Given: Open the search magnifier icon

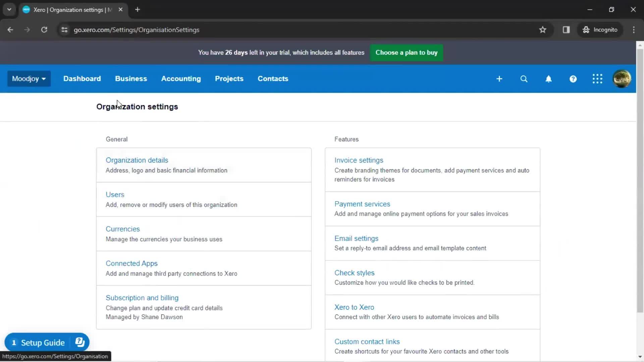Looking at the screenshot, I should click(524, 79).
